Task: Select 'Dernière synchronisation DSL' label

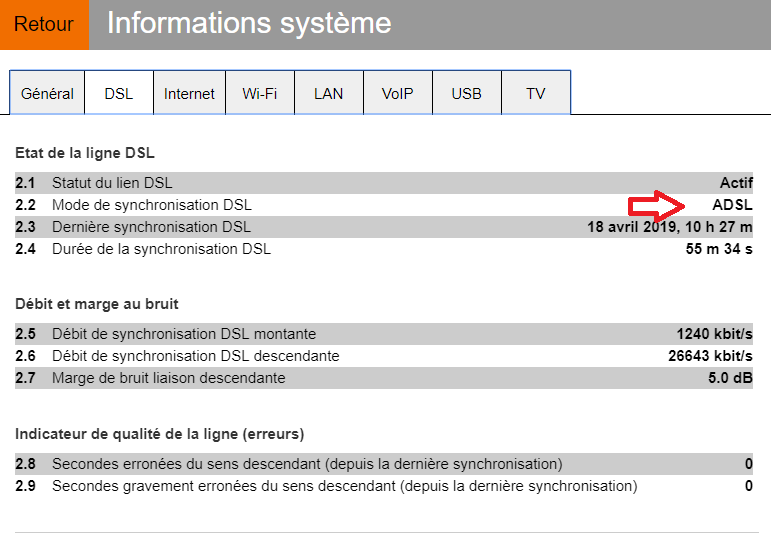Action: [151, 227]
